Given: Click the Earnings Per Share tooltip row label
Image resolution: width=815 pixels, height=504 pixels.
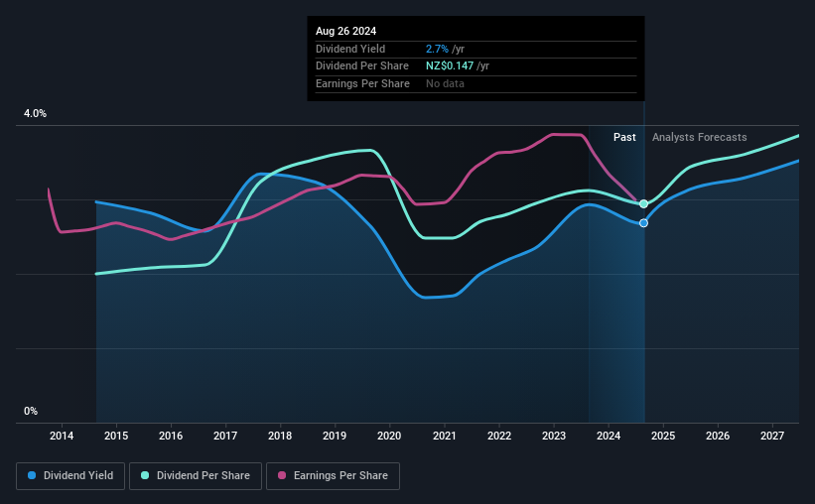Looking at the screenshot, I should [x=362, y=83].
